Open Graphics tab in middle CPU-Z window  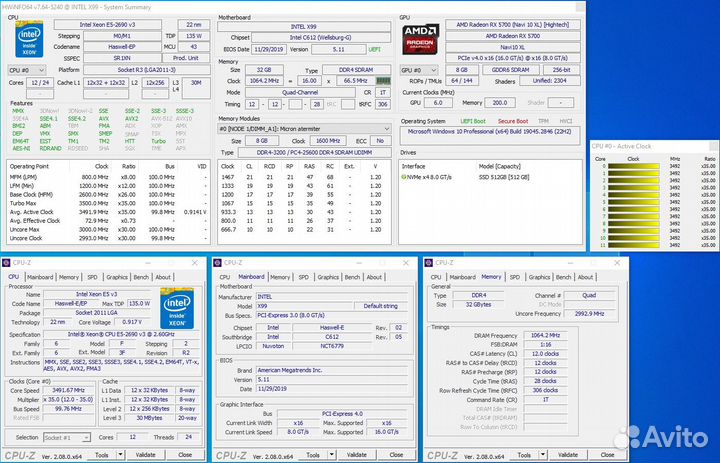pyautogui.click(x=327, y=277)
